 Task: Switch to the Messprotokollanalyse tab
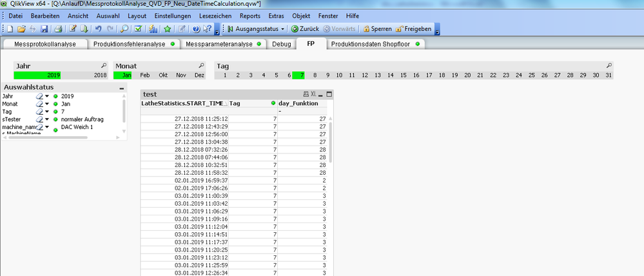(x=45, y=44)
